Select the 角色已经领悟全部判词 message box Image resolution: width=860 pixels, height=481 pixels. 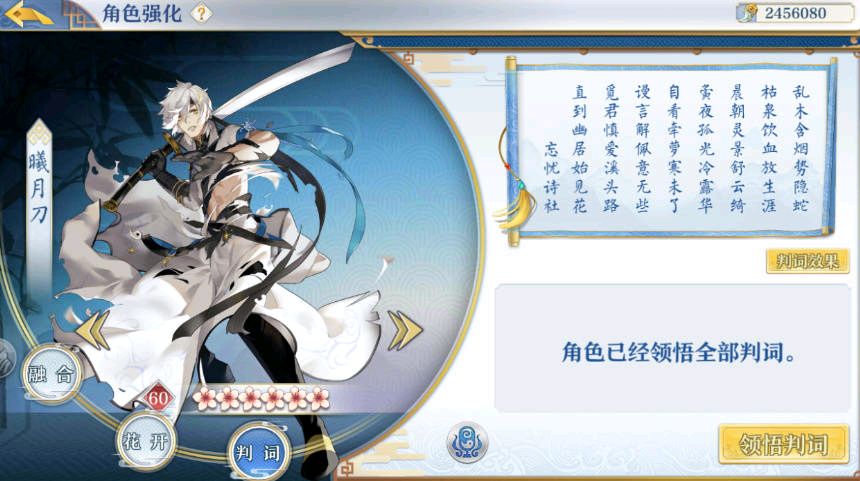point(672,348)
